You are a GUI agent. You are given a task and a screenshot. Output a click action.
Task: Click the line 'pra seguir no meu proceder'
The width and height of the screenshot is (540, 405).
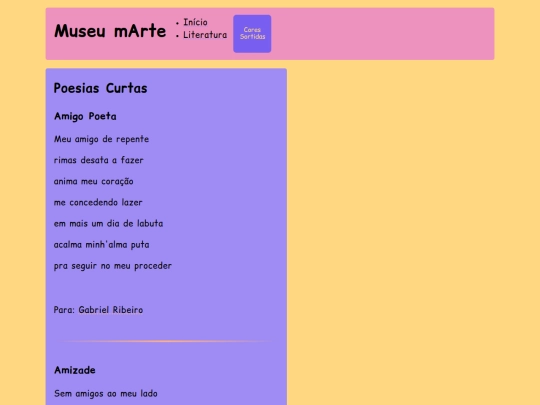point(113,266)
